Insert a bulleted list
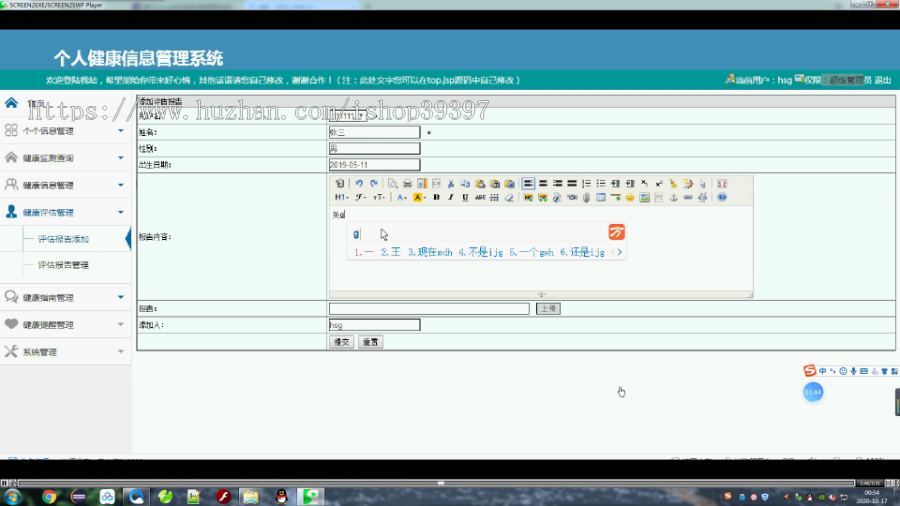Image resolution: width=900 pixels, height=506 pixels. (x=600, y=184)
